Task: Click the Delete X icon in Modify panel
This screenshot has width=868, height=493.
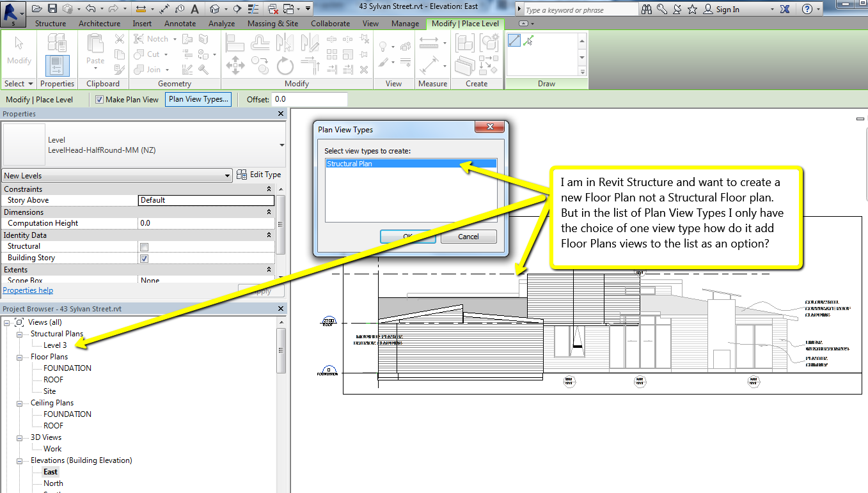Action: (x=363, y=69)
